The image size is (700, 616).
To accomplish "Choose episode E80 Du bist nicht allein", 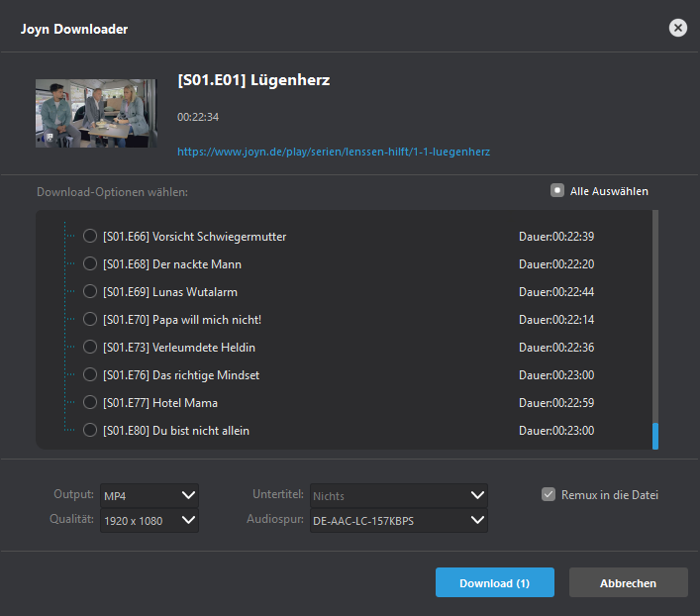I will (x=90, y=431).
